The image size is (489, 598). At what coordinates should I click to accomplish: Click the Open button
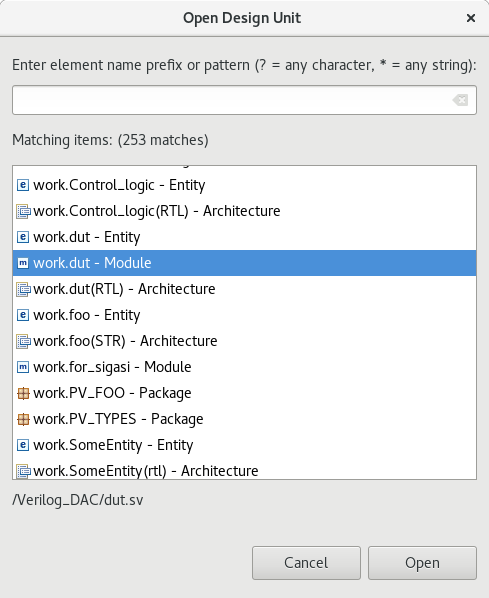click(422, 563)
